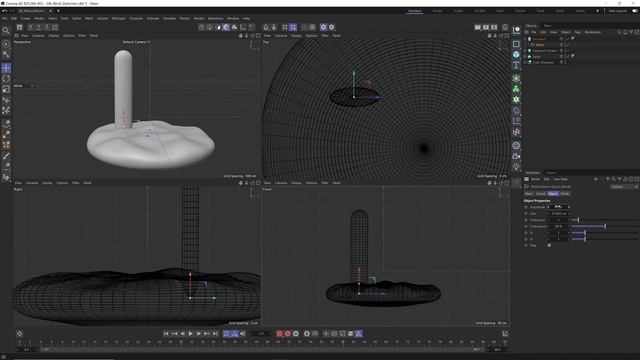Select the Scale tool in left toolbar
Viewport: 640px width, 360px height.
point(6,89)
